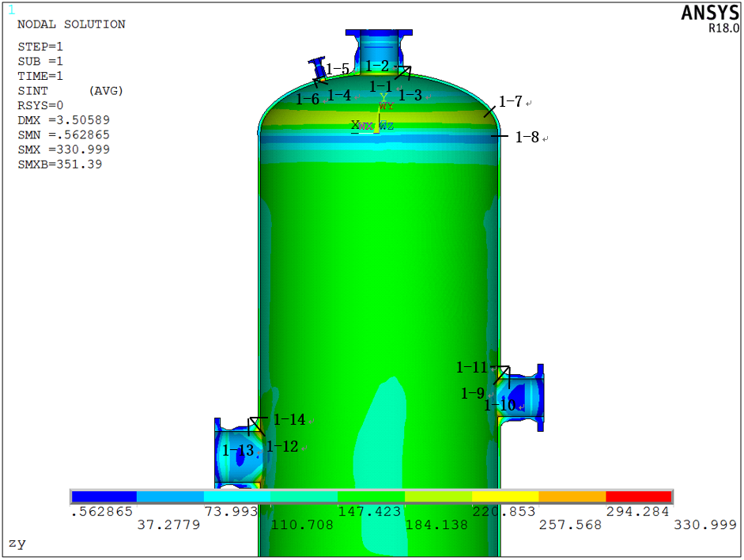The width and height of the screenshot is (744, 560).
Task: Click path label 1-6
Action: pos(308,99)
